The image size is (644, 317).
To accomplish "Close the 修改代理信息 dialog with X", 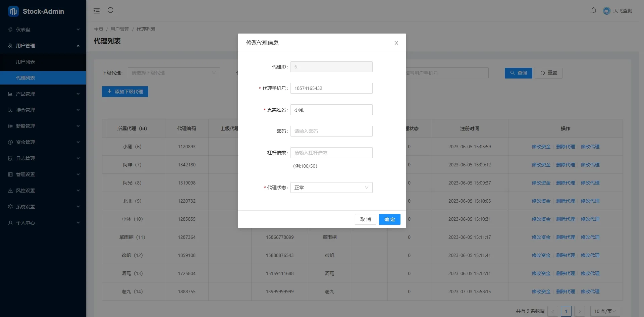I will pos(396,43).
